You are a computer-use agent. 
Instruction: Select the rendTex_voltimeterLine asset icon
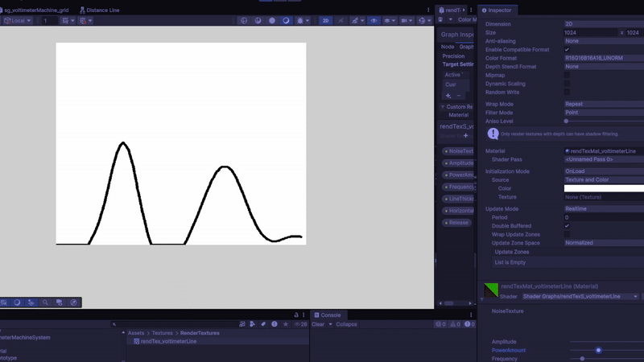136,341
